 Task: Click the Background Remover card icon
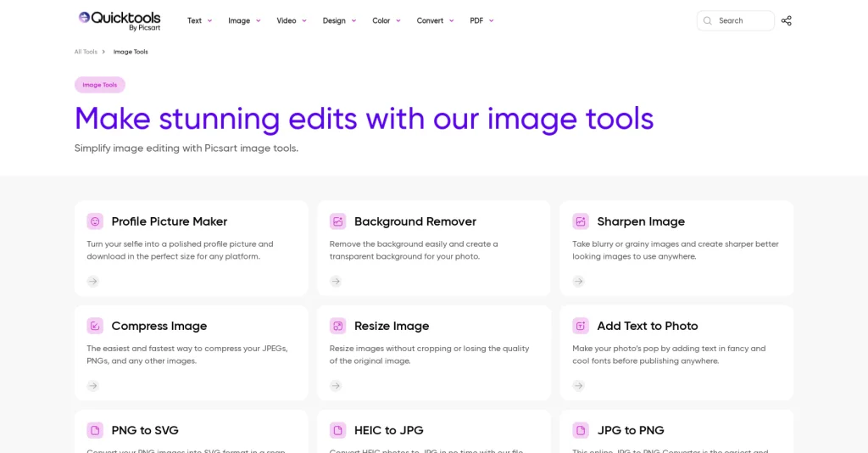tap(337, 221)
